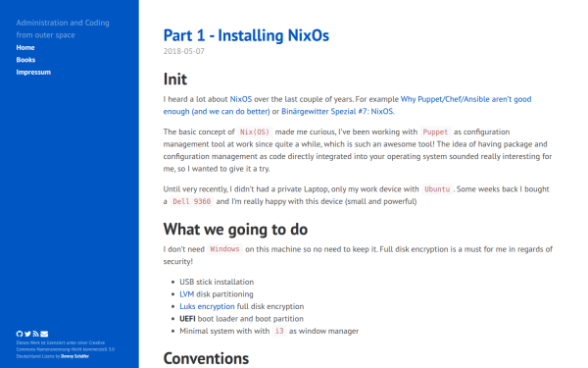The image size is (588, 368).
Task: Open the Twitter bird icon
Action: tap(27, 334)
